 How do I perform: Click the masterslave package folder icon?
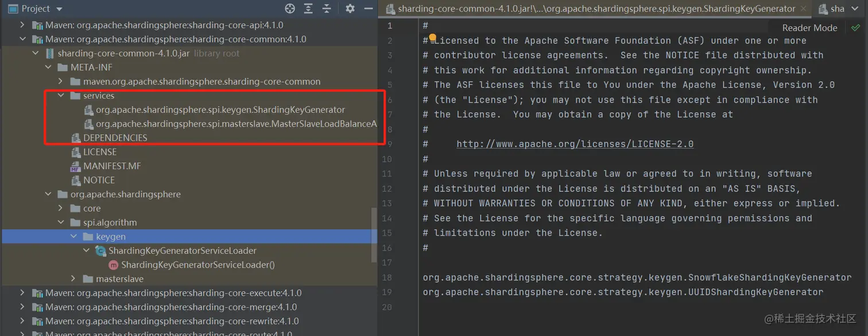88,279
